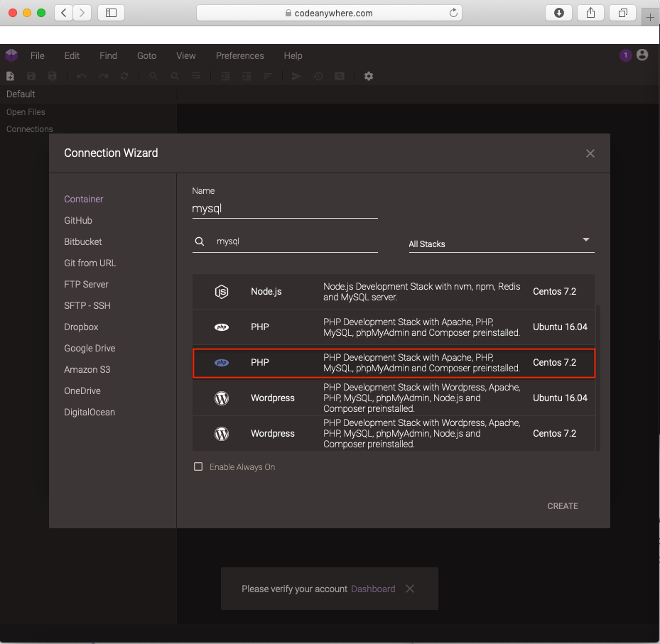Click the preview toolbar icon
The image size is (660, 644).
tap(340, 76)
